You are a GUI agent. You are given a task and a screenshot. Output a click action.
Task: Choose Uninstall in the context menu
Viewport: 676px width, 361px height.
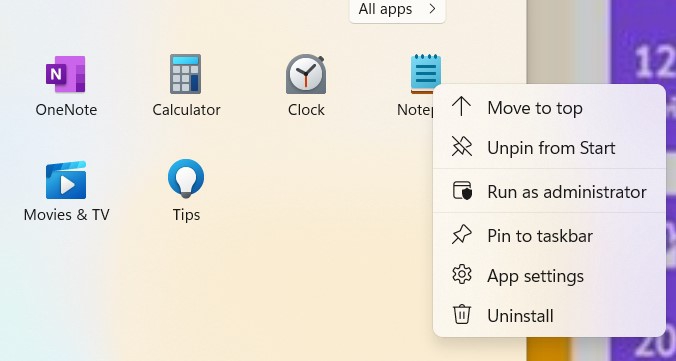click(x=549, y=315)
